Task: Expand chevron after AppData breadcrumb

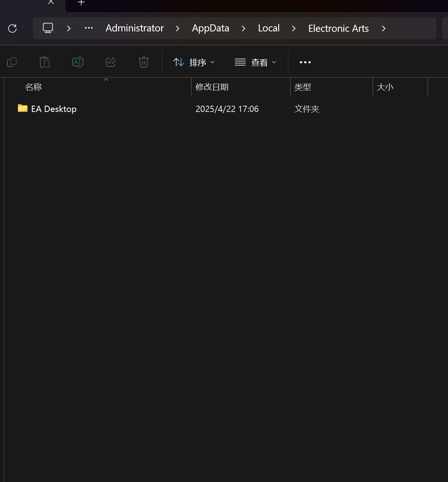Action: click(x=243, y=28)
